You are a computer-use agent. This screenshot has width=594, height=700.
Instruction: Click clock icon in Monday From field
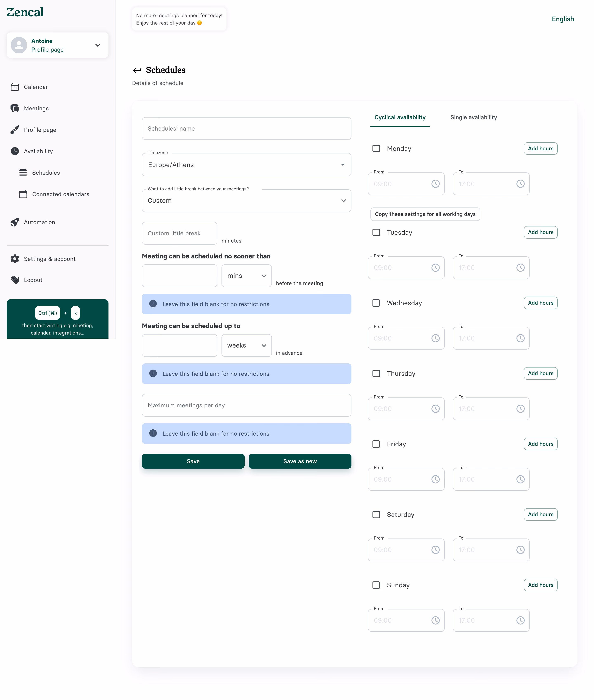pos(435,184)
